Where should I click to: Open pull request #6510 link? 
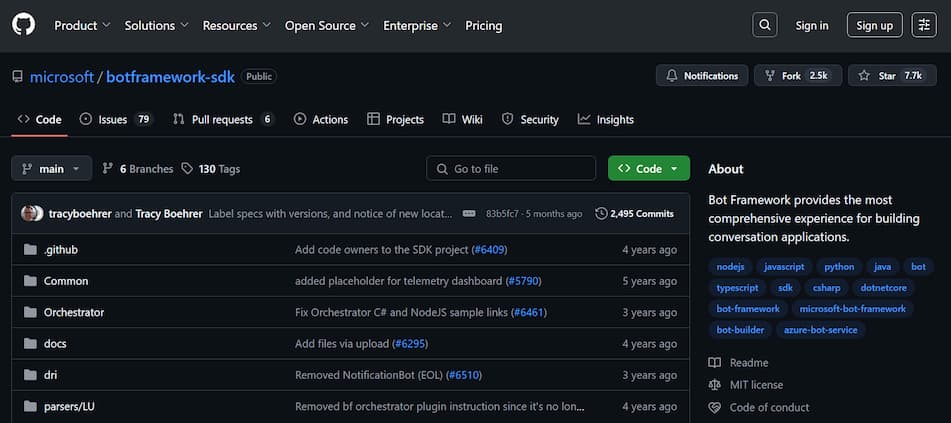464,375
